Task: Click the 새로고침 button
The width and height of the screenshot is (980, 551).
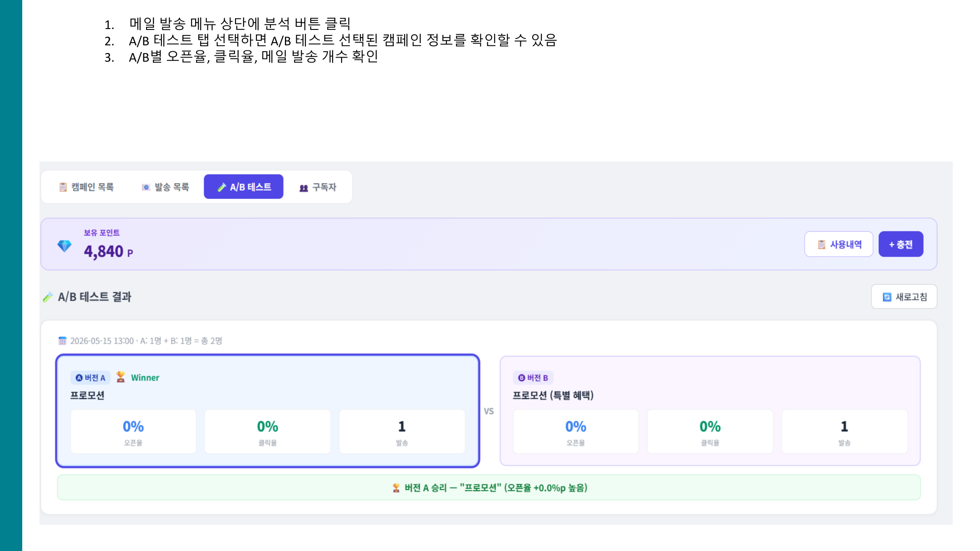Action: 904,297
